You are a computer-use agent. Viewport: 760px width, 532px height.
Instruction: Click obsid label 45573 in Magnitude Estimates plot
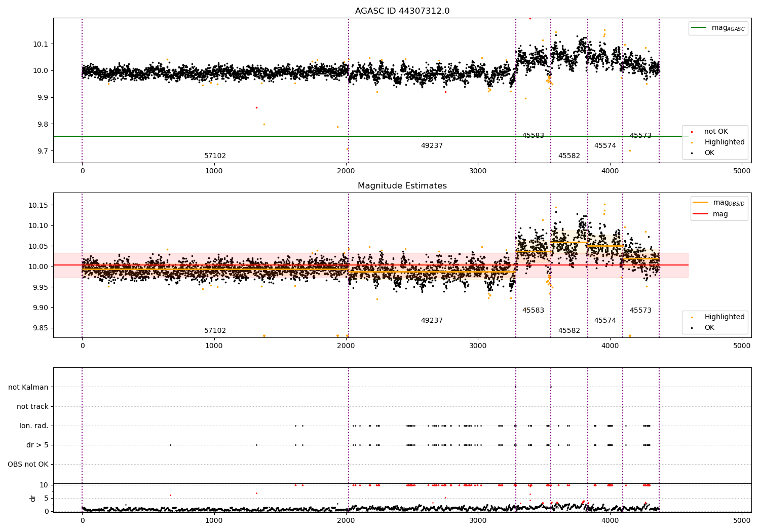click(x=640, y=311)
